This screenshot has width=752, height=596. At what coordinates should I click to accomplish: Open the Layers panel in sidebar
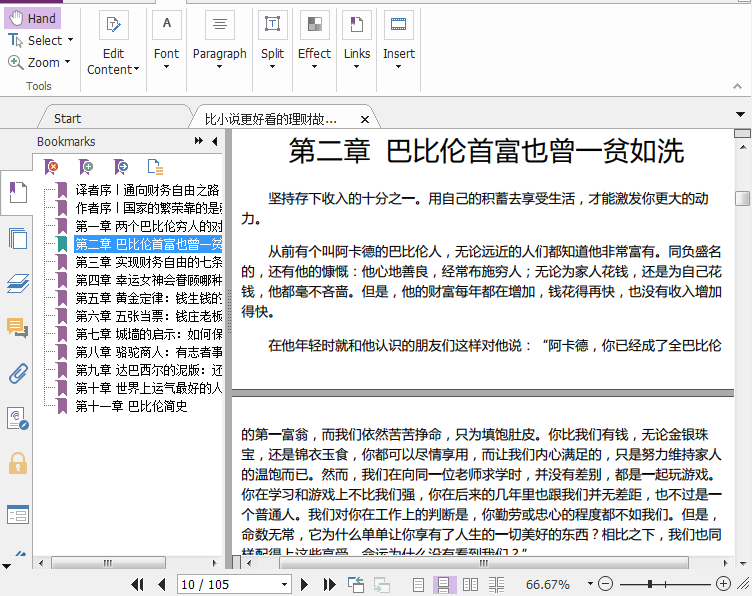tap(17, 284)
